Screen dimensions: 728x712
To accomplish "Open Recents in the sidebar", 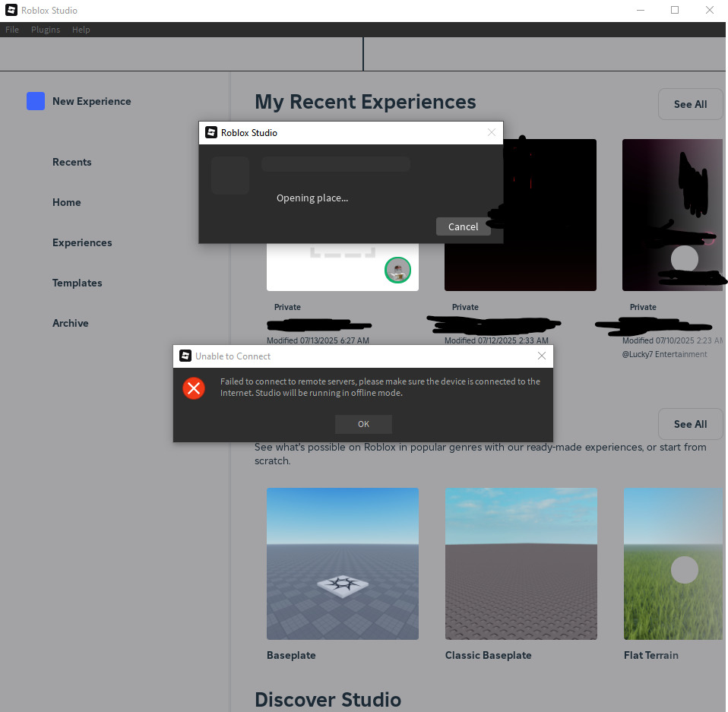I will [72, 162].
